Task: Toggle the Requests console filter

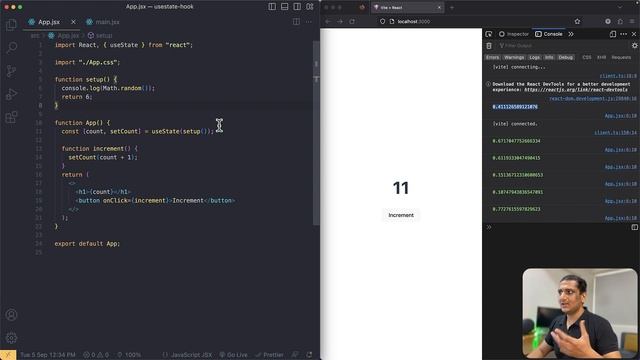Action: click(x=621, y=58)
